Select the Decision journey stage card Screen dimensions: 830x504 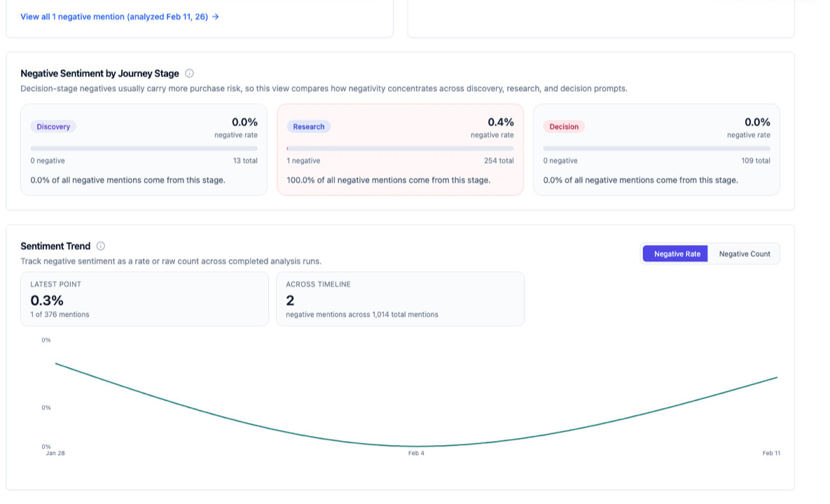[x=656, y=150]
